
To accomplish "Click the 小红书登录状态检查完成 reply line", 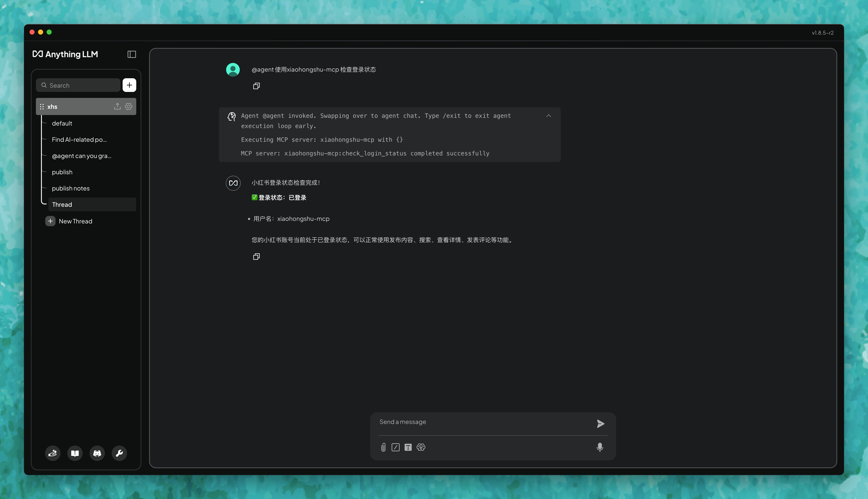I will coord(286,183).
